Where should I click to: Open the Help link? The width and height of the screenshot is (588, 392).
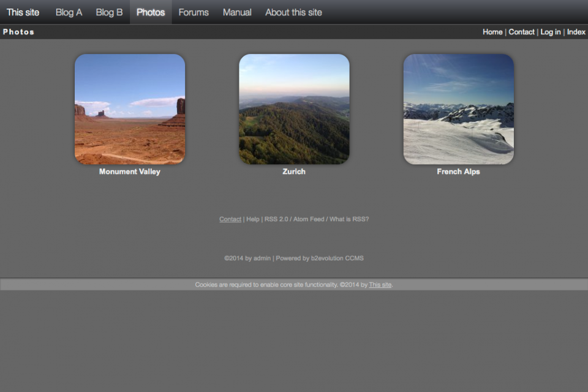252,219
